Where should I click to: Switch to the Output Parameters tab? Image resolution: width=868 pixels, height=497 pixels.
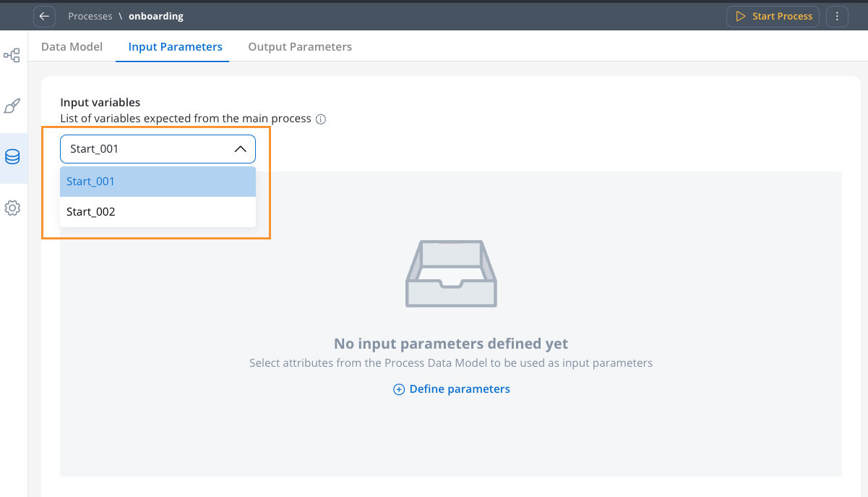(x=300, y=46)
